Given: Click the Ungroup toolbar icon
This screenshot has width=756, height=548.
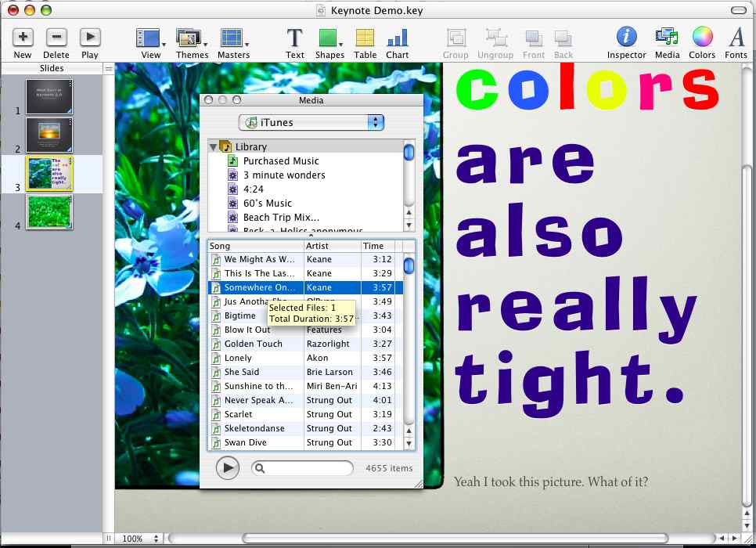Looking at the screenshot, I should tap(495, 38).
